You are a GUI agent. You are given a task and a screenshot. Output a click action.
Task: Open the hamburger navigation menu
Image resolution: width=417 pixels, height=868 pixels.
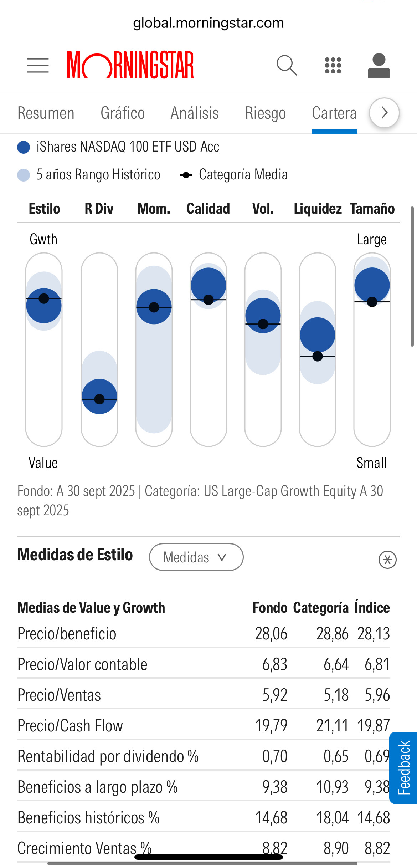(38, 66)
